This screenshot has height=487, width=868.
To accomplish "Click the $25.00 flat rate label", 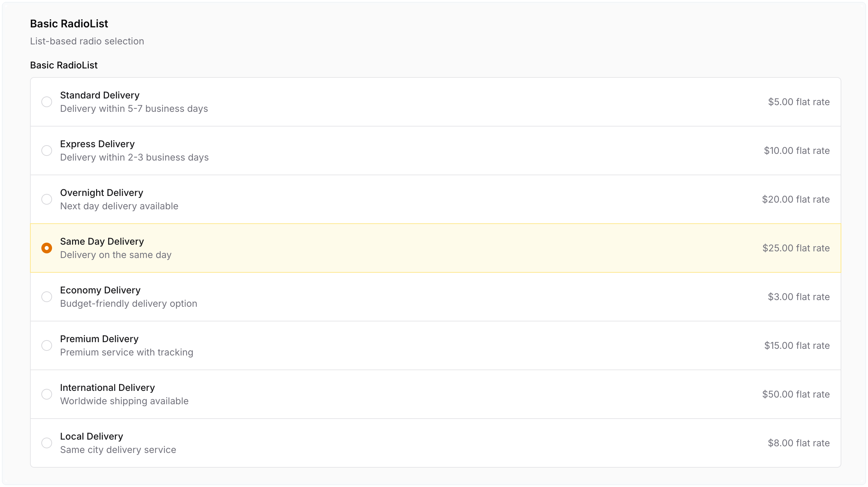I will point(796,248).
